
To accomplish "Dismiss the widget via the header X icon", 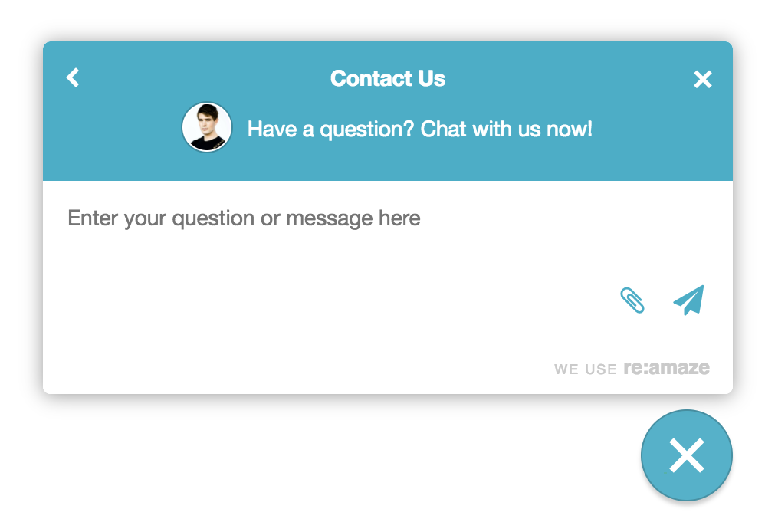I will coord(702,79).
